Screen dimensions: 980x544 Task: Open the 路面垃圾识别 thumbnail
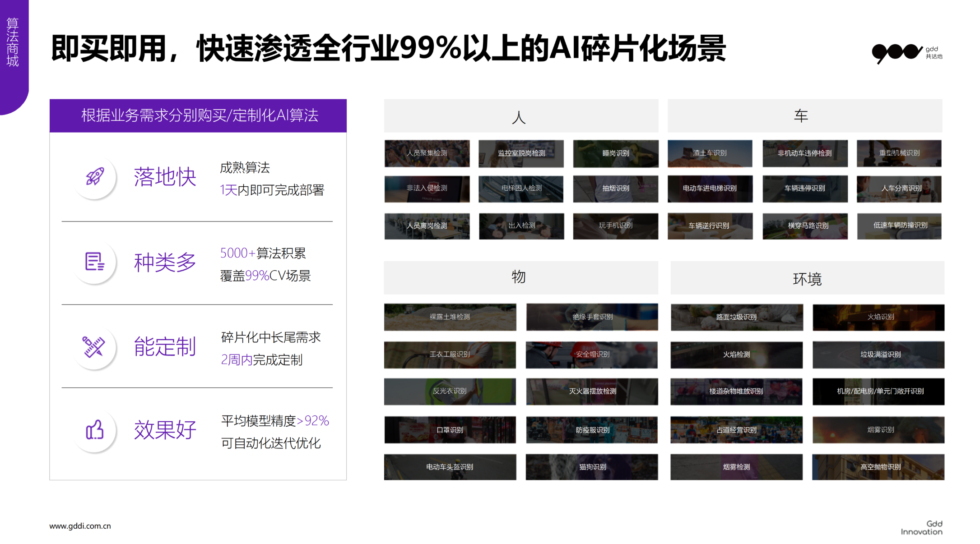(x=737, y=317)
